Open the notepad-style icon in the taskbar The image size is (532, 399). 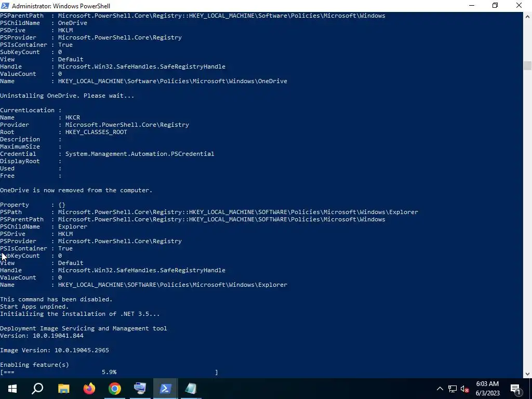point(191,389)
